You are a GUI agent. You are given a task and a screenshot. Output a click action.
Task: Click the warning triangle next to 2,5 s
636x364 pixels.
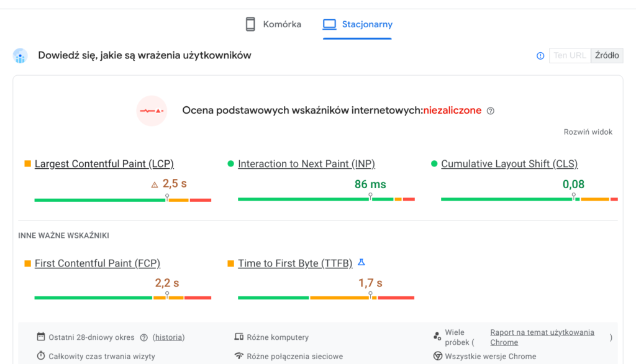(155, 184)
